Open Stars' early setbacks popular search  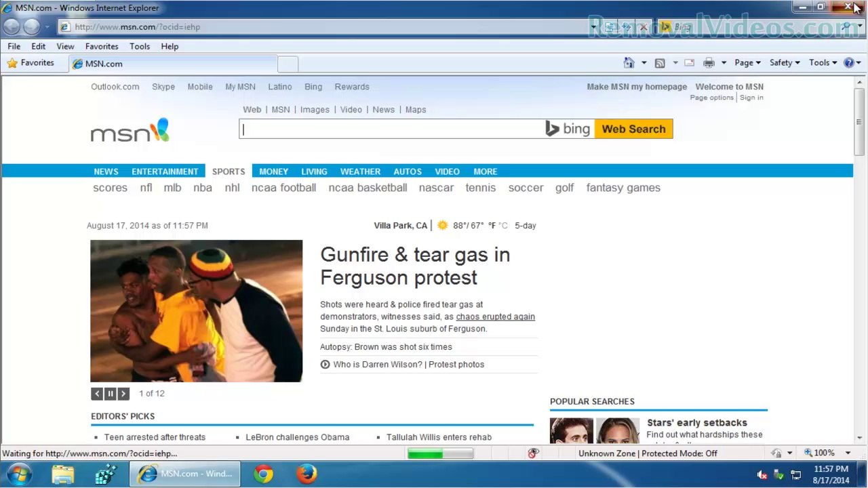696,423
